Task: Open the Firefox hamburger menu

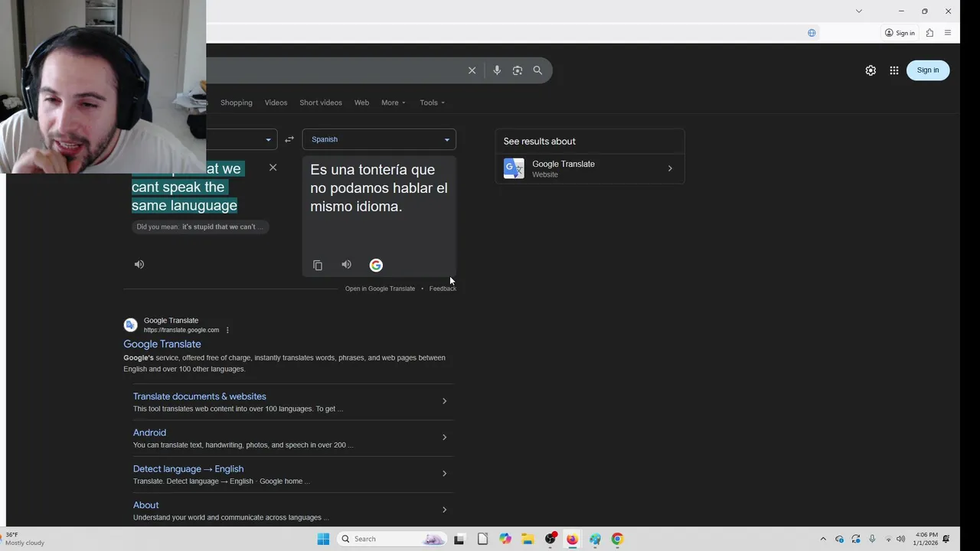Action: [x=948, y=33]
